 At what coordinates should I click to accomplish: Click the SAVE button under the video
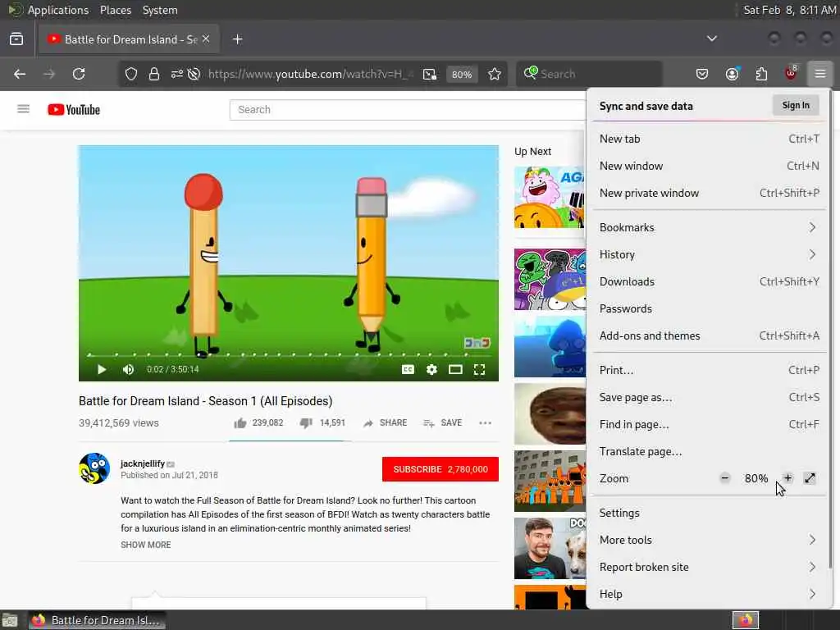[x=442, y=422]
